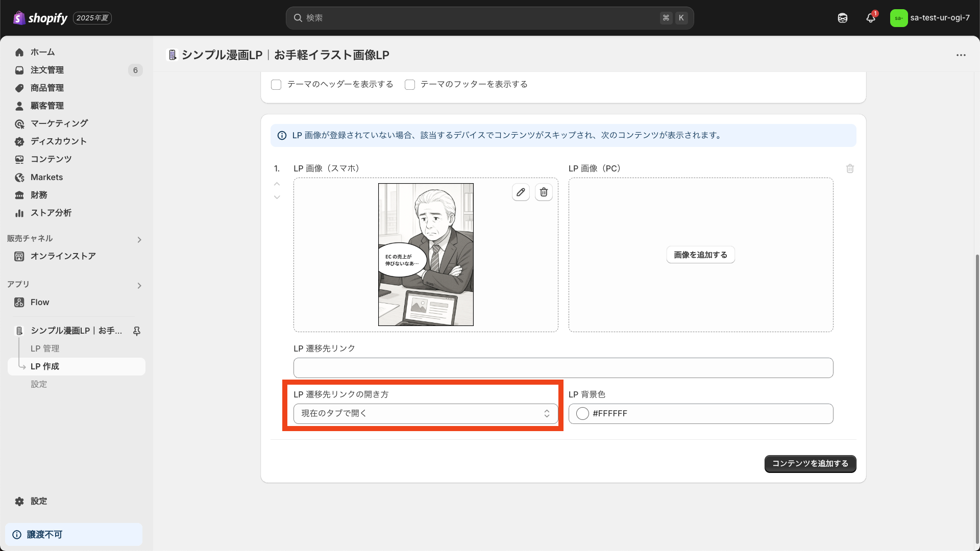Go to 注文管理 in the sidebar
980x551 pixels.
(x=47, y=70)
